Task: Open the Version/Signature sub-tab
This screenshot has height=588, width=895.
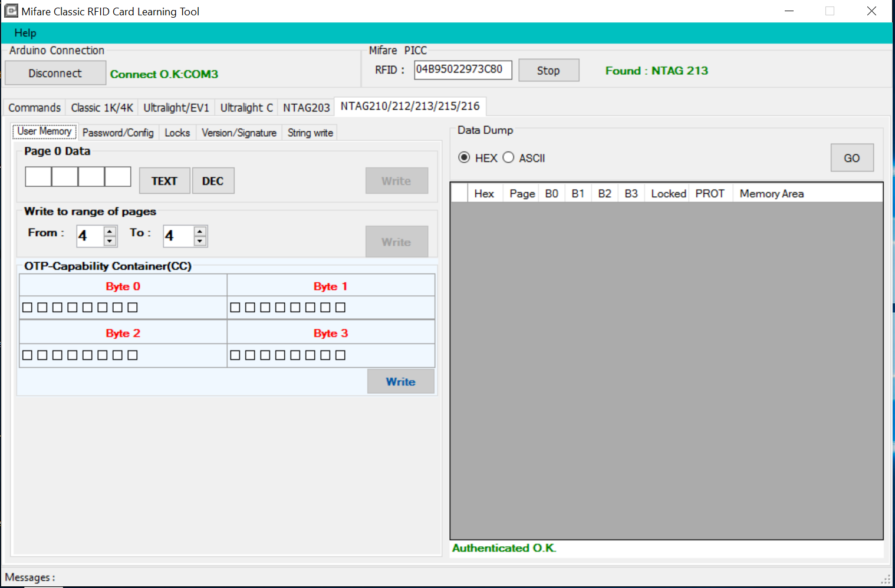Action: [x=239, y=133]
